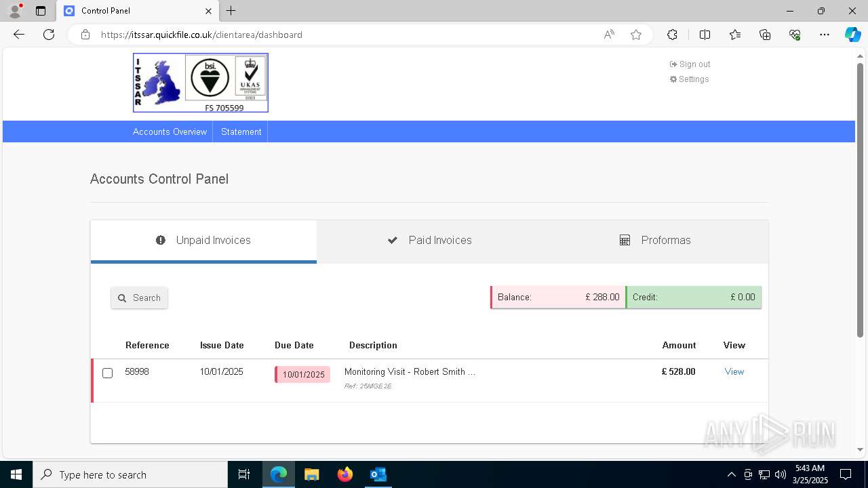Click the Issue Date column header

(222, 346)
